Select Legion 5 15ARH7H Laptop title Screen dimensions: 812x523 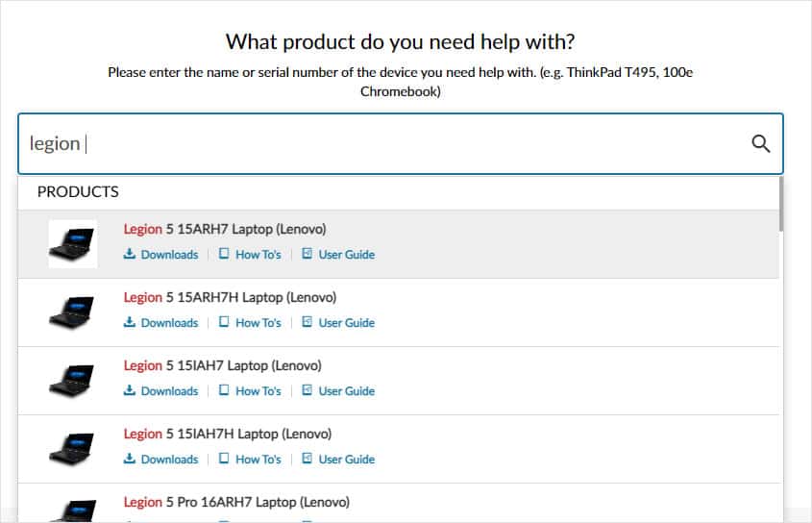point(230,297)
